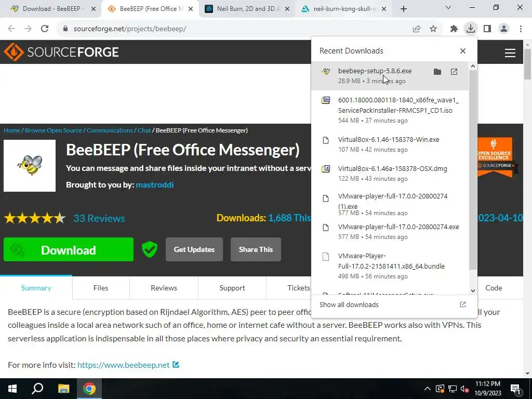Show beebeep-setup-5.8.6.exe in folder
Viewport: 532px width, 399px height.
coord(437,72)
